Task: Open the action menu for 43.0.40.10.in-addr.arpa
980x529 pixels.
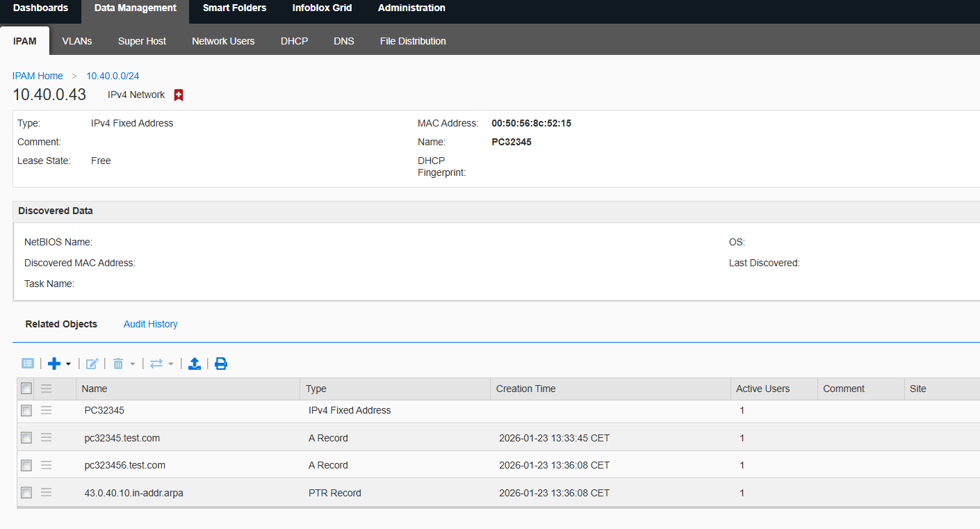Action: tap(47, 492)
